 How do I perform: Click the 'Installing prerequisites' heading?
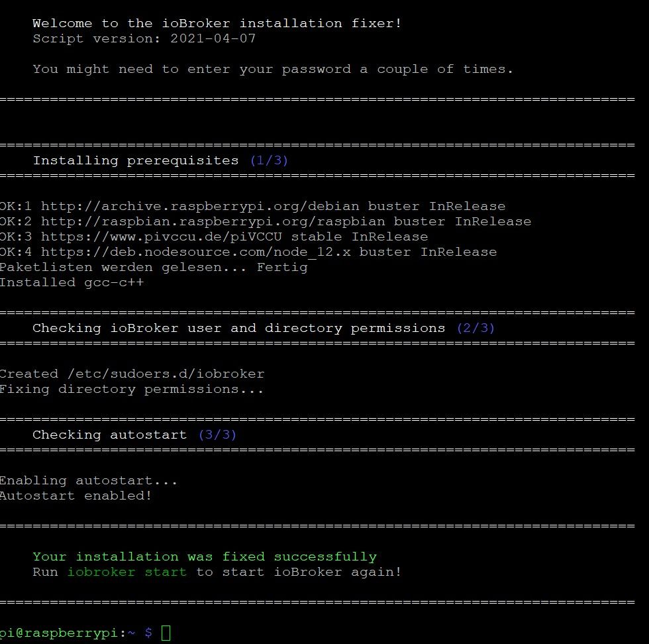[136, 161]
